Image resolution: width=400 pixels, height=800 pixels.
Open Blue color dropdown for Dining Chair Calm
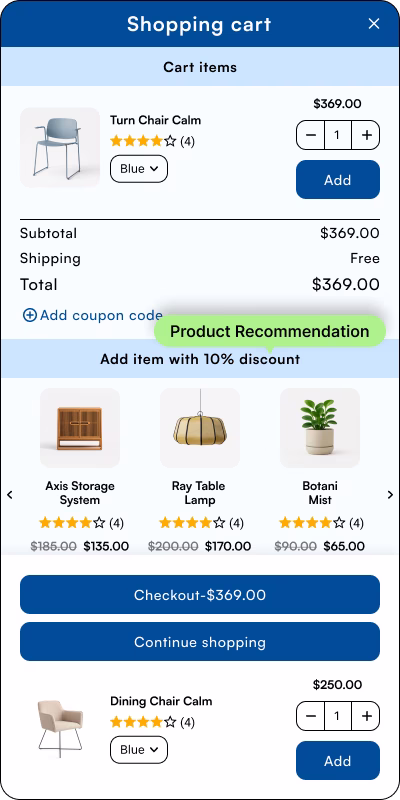(139, 750)
